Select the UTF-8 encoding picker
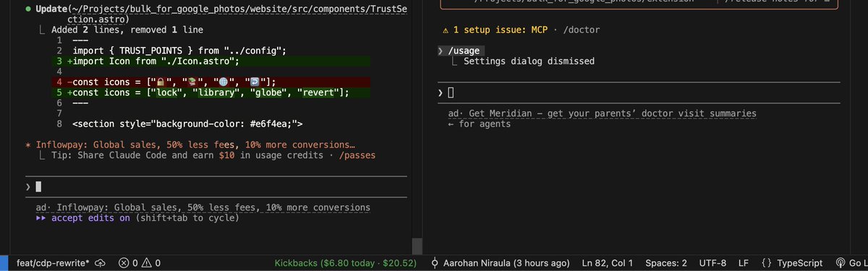The image size is (868, 271). pyautogui.click(x=712, y=263)
